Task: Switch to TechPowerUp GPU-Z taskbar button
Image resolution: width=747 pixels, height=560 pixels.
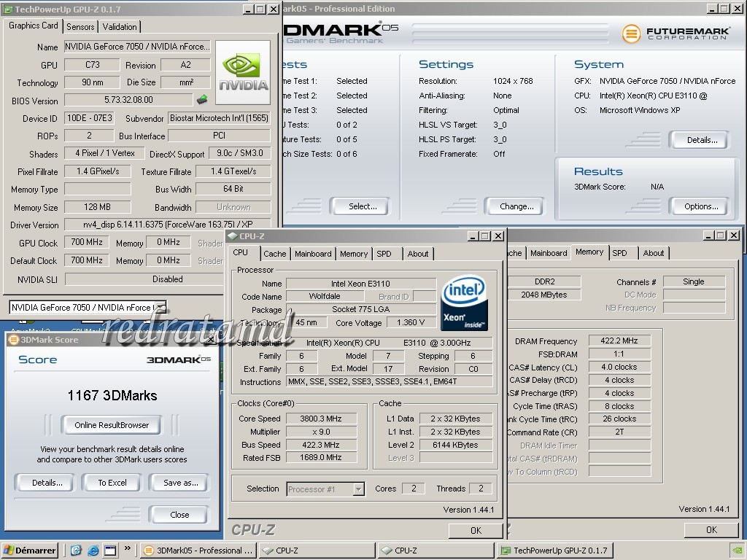Action: tap(554, 551)
